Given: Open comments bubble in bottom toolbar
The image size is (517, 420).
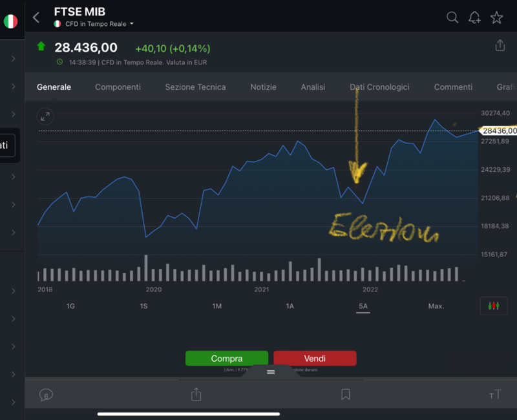Looking at the screenshot, I should click(45, 394).
